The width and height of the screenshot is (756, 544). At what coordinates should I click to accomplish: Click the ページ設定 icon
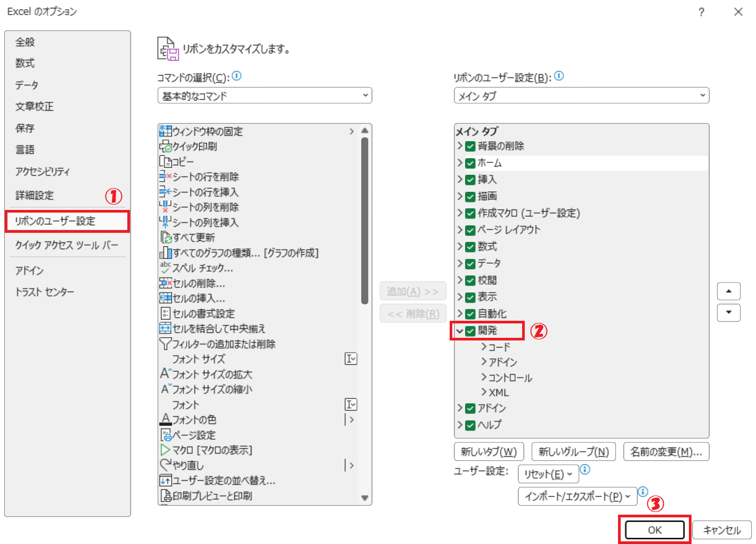[166, 435]
